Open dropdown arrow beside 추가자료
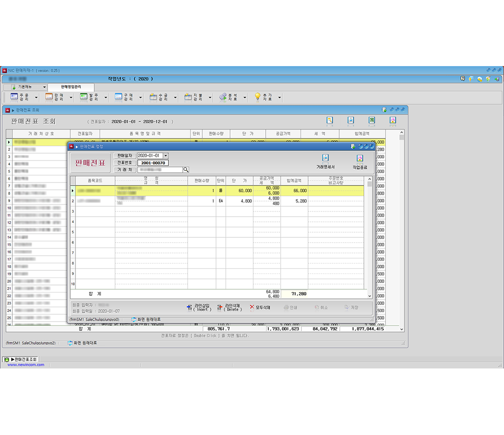504x435 pixels. 280,97
